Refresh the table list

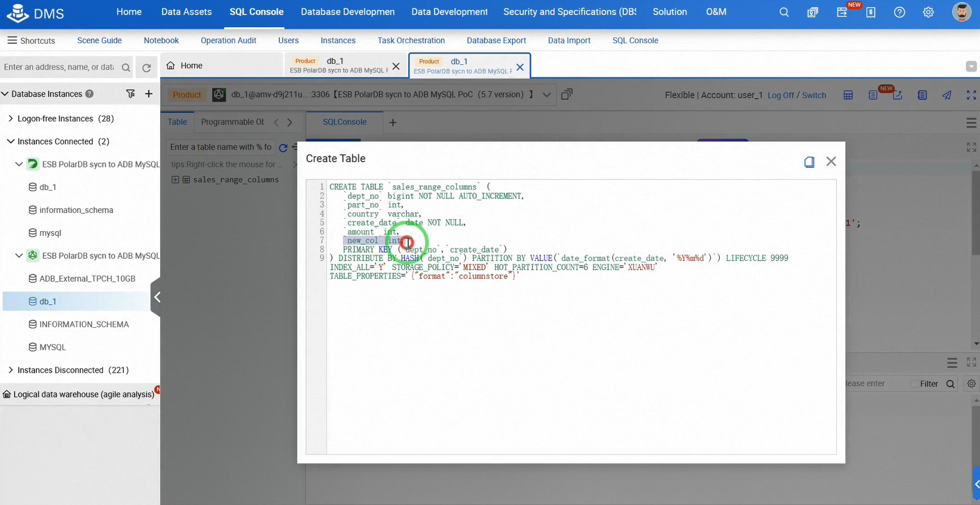coord(283,147)
